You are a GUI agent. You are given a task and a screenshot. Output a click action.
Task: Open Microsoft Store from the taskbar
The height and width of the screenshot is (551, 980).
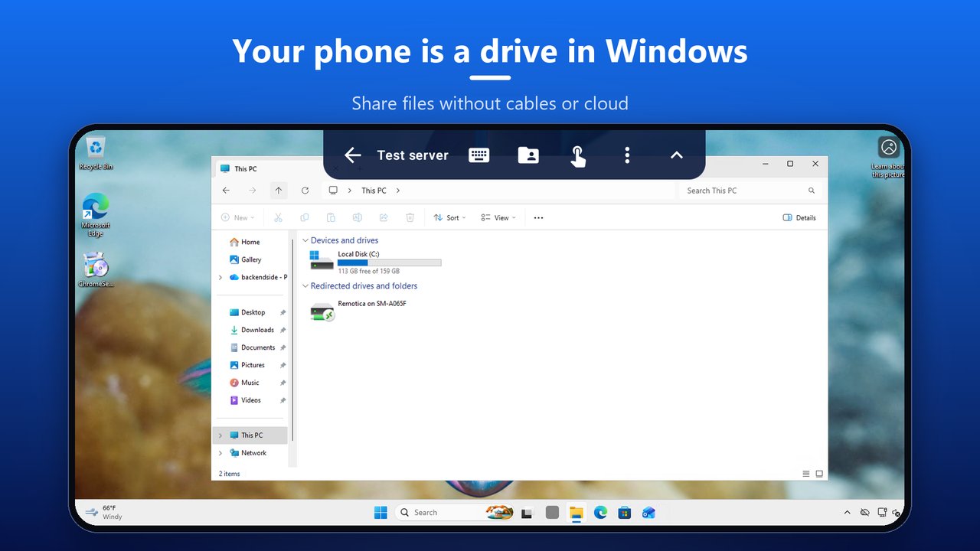click(x=624, y=513)
